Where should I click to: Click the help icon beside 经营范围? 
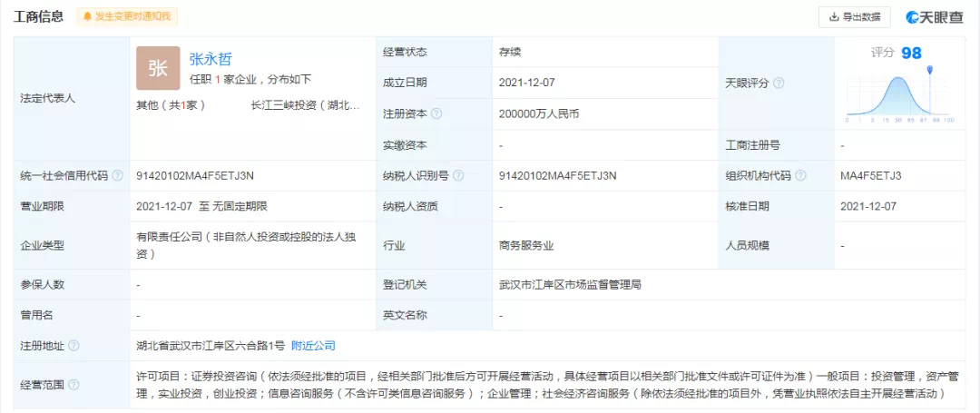coord(73,385)
